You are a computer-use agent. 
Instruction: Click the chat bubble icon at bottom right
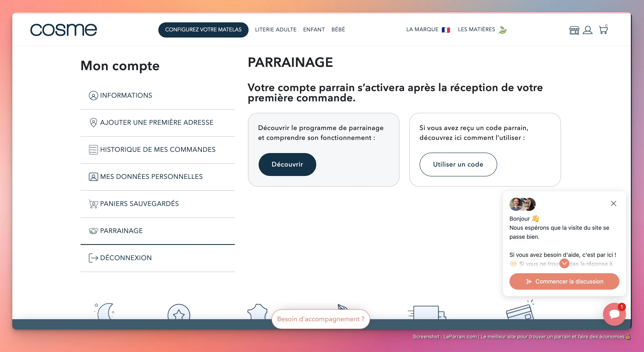point(614,314)
